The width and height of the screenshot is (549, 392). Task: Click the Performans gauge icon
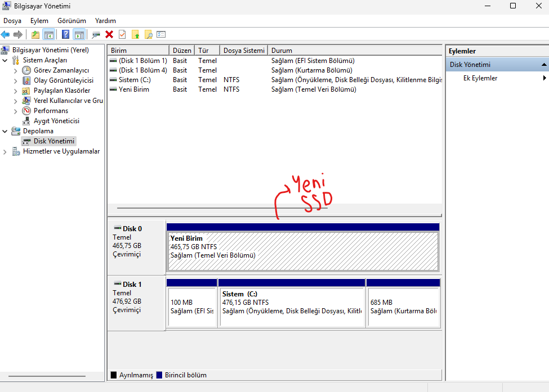(26, 111)
